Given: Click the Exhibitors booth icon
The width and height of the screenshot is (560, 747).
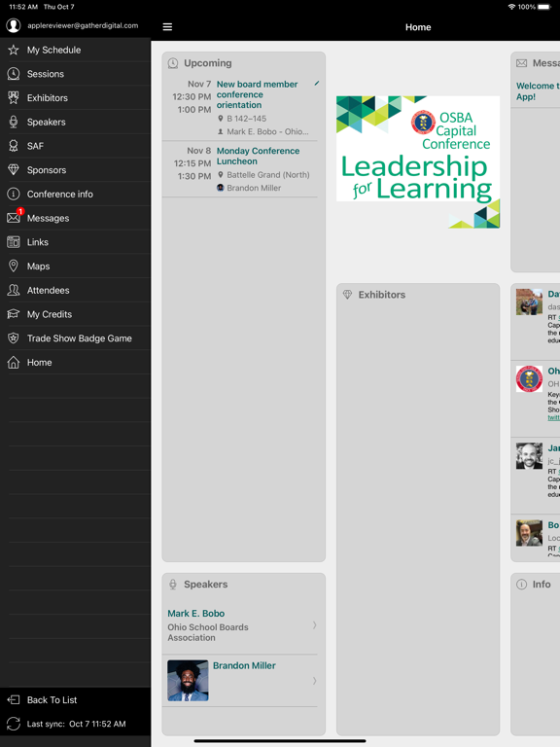Looking at the screenshot, I should click(x=14, y=97).
